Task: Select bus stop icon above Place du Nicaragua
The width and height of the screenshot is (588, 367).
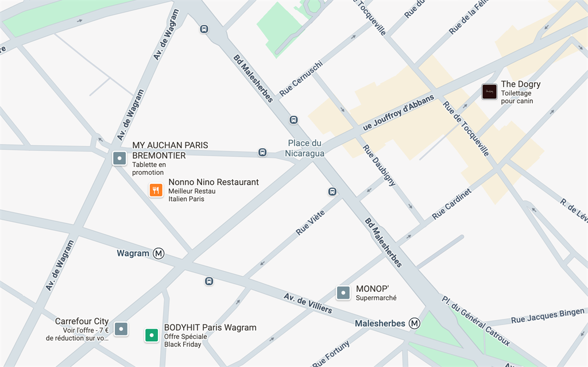Action: [293, 120]
